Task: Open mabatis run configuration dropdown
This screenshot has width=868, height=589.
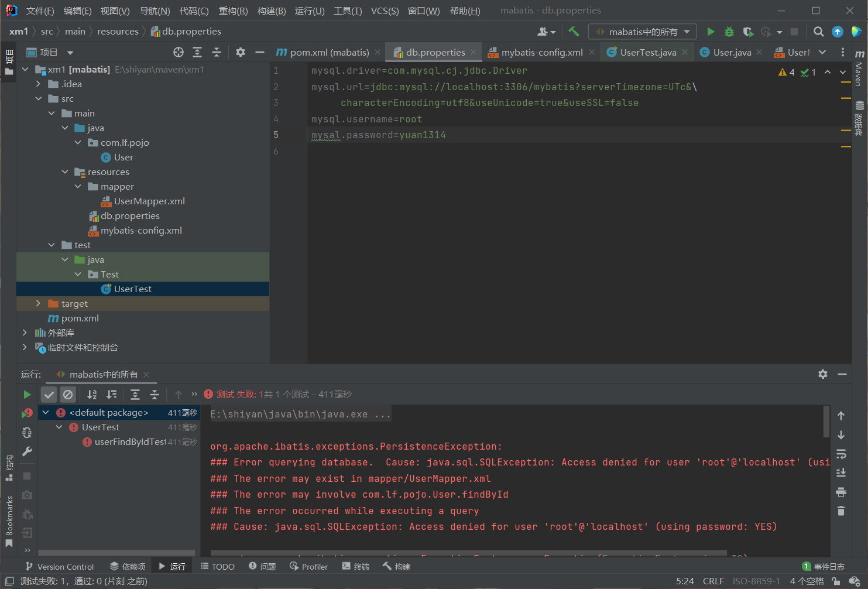Action: click(x=643, y=32)
